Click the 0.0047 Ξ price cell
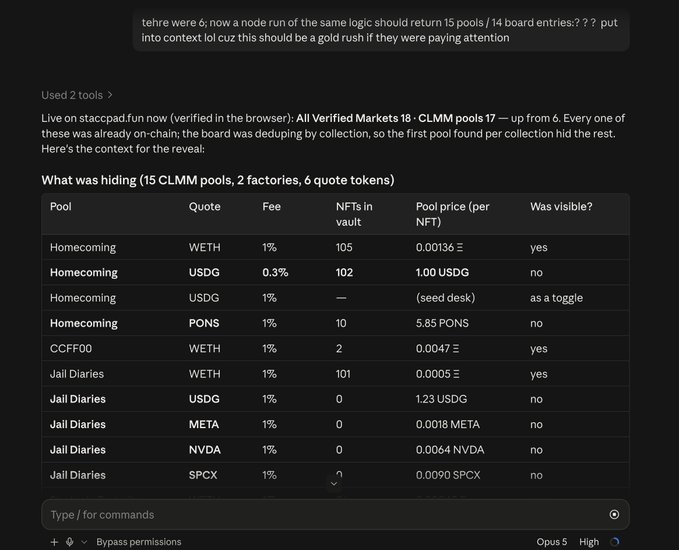 tap(437, 349)
